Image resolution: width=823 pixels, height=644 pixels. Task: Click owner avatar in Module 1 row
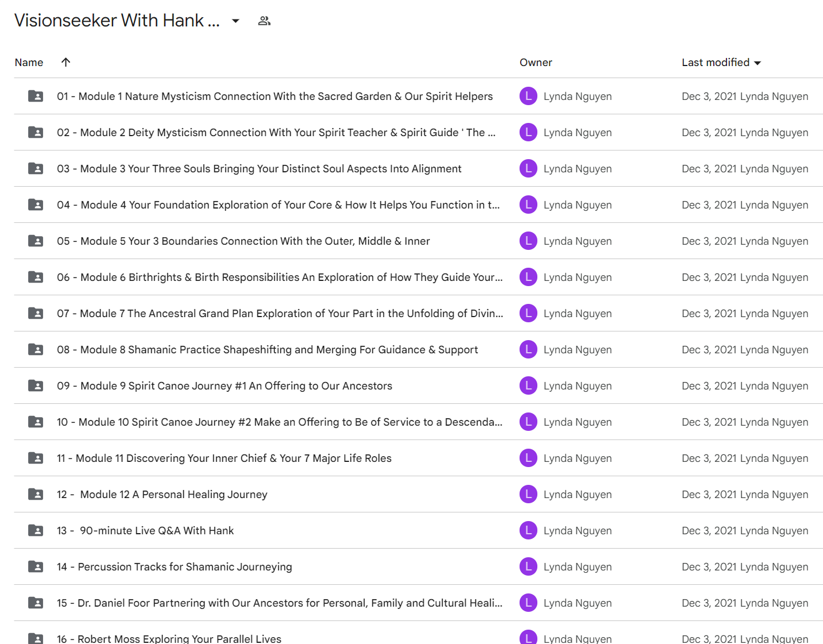[528, 96]
